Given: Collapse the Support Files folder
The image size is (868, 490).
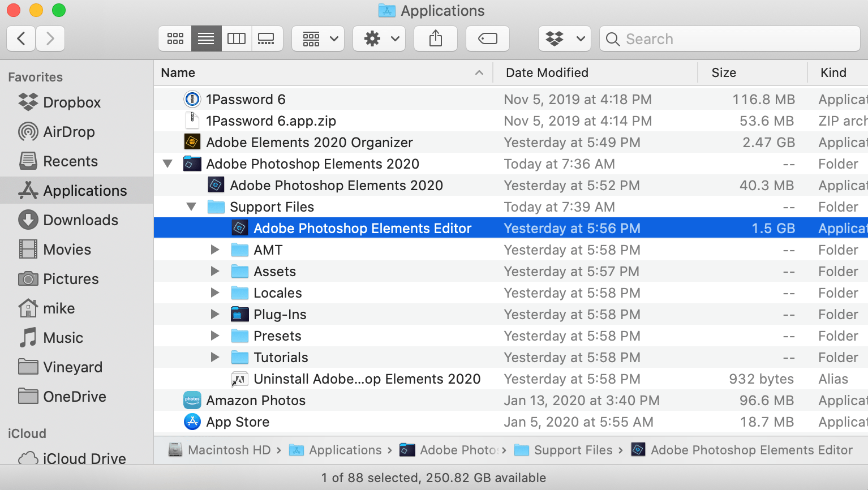Looking at the screenshot, I should point(191,207).
